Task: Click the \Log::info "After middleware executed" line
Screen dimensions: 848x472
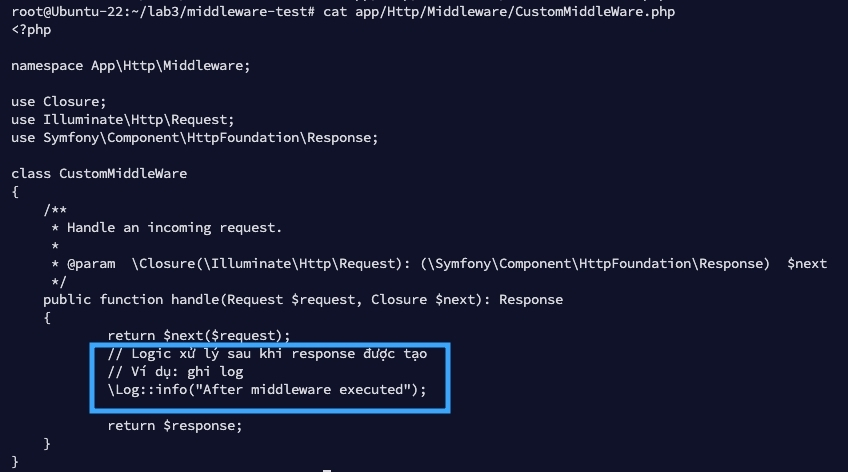Action: tap(267, 390)
